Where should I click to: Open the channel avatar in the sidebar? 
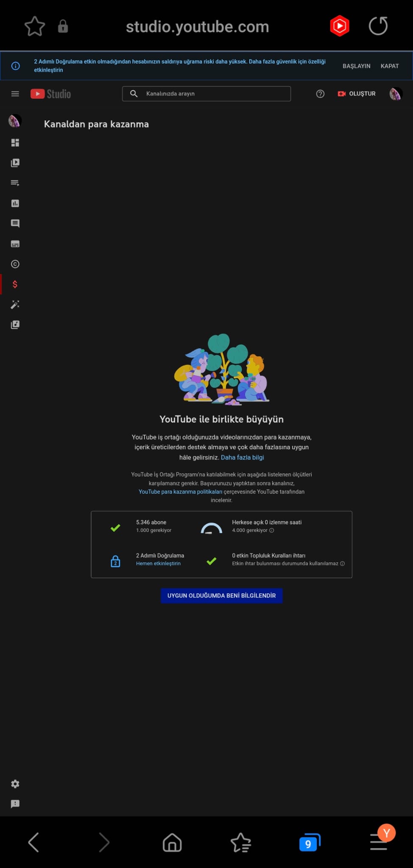15,121
